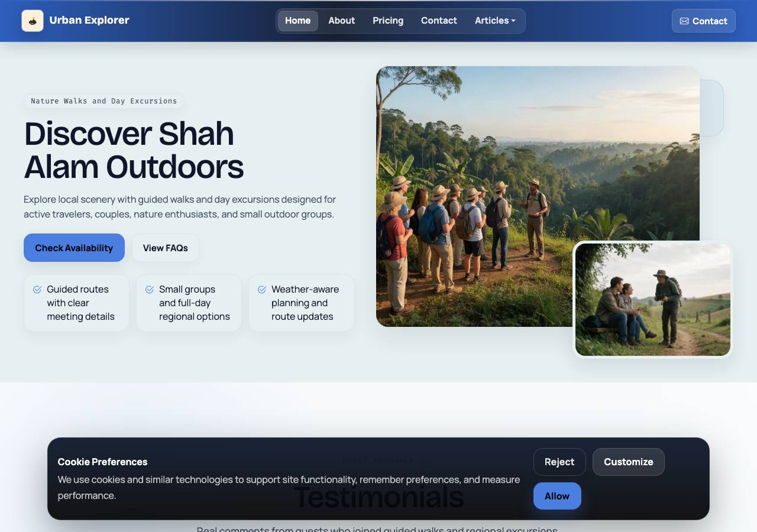Click the Urban Explorer logo icon
The height and width of the screenshot is (532, 757).
tap(33, 21)
